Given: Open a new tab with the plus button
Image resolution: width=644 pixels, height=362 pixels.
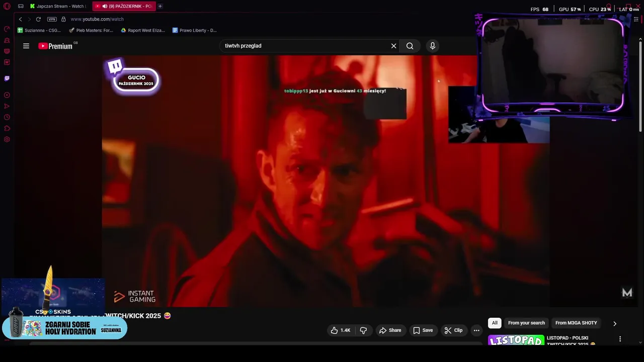Looking at the screenshot, I should point(160,6).
